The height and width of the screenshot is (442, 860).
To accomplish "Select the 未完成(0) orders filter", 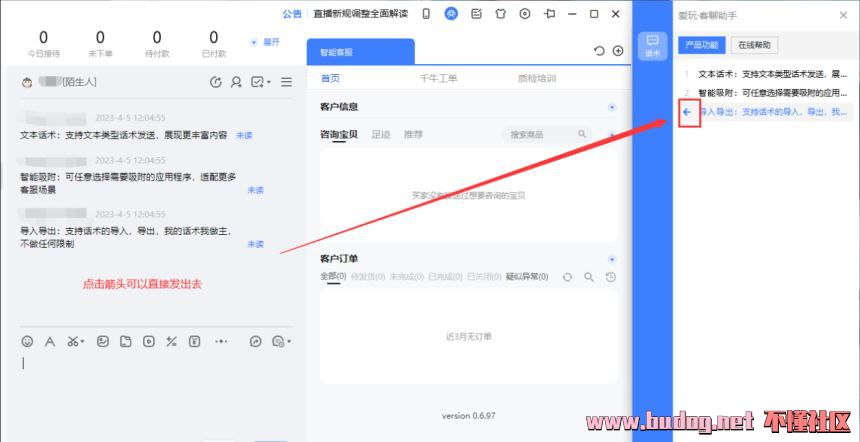I will coord(406,277).
